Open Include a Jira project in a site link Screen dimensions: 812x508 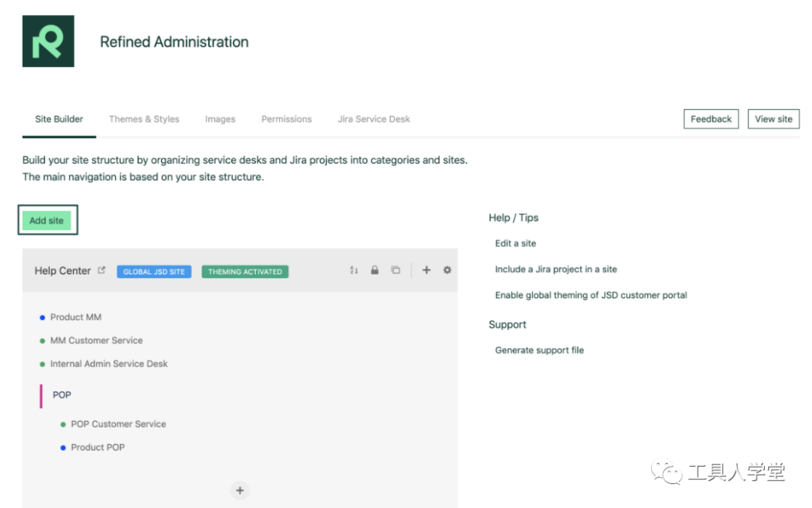pyautogui.click(x=556, y=269)
